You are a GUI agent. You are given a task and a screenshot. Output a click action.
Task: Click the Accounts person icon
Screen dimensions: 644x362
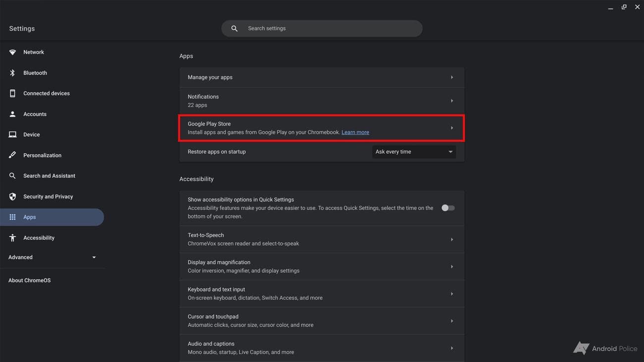tap(12, 114)
